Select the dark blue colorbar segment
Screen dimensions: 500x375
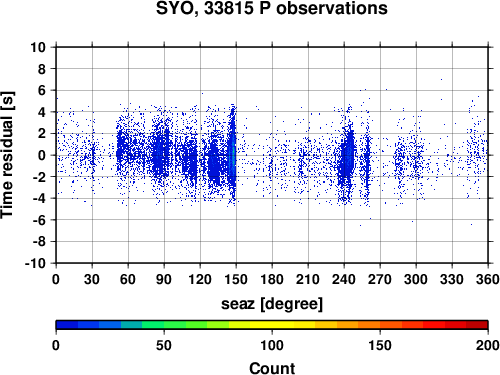click(67, 325)
